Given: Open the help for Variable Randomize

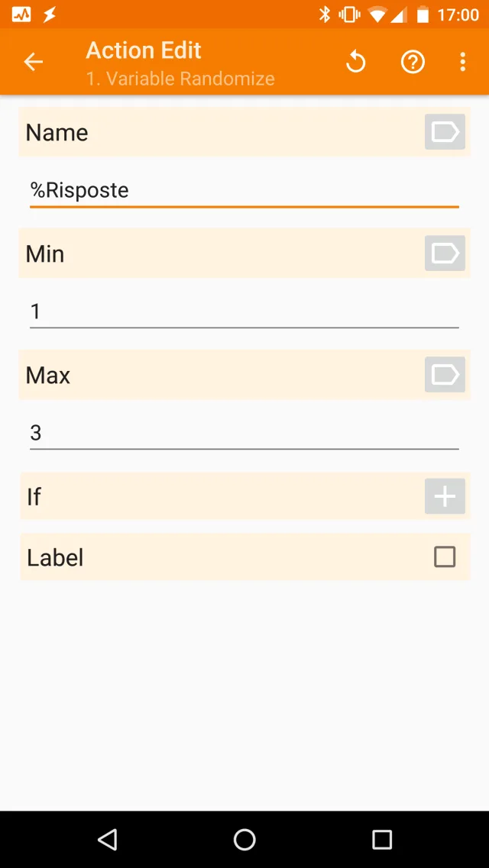Looking at the screenshot, I should [x=413, y=62].
